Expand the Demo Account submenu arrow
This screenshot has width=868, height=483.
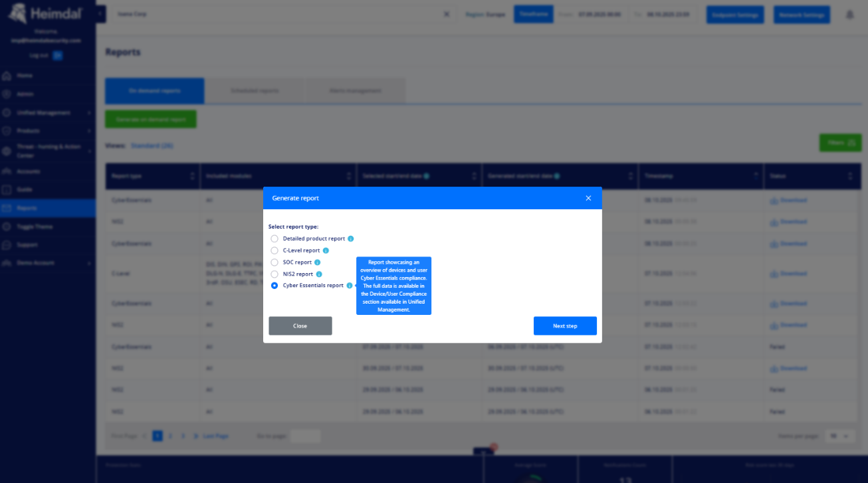89,262
